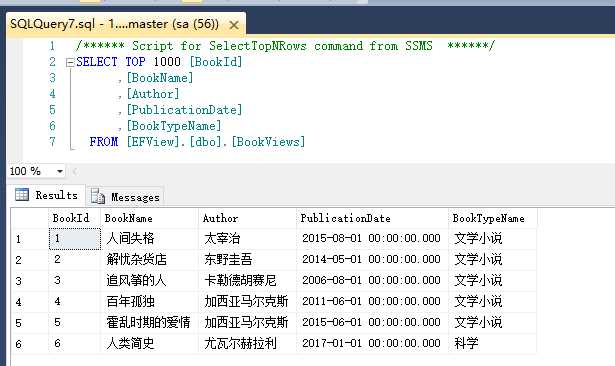Click the PublicationDate column header

click(x=372, y=218)
